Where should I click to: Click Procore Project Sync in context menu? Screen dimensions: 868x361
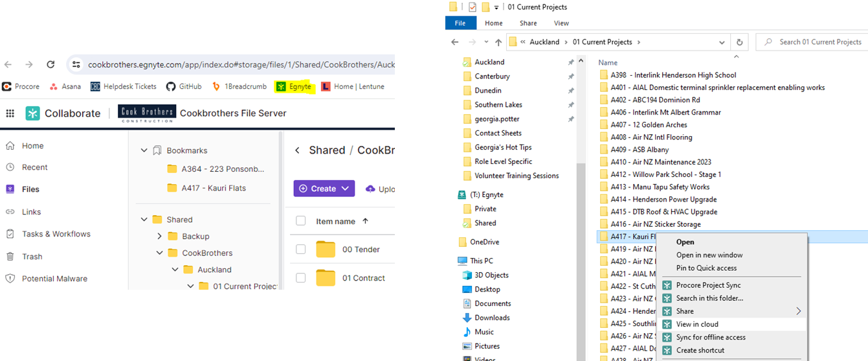click(x=708, y=285)
